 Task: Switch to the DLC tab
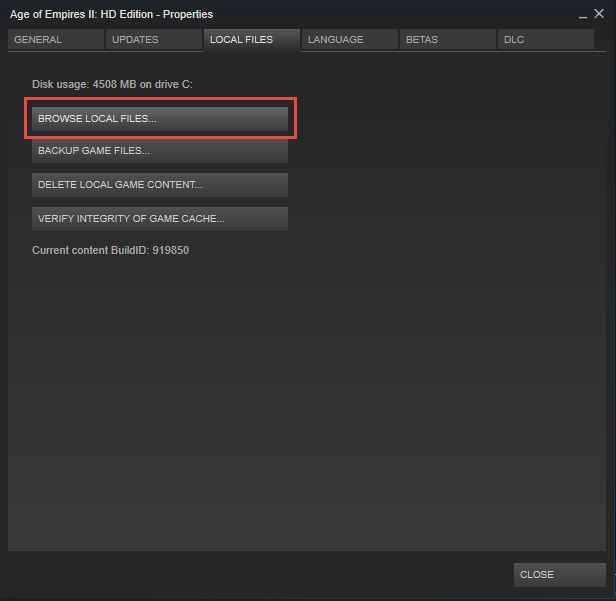click(546, 40)
